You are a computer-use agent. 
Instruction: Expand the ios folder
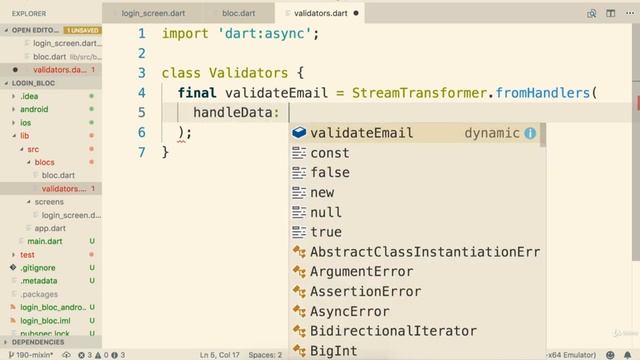click(x=25, y=122)
